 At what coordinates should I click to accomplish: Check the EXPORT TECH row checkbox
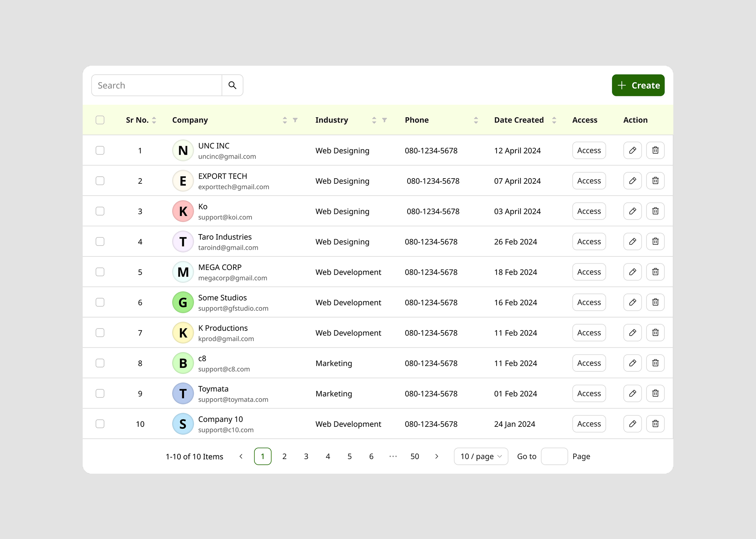(100, 181)
